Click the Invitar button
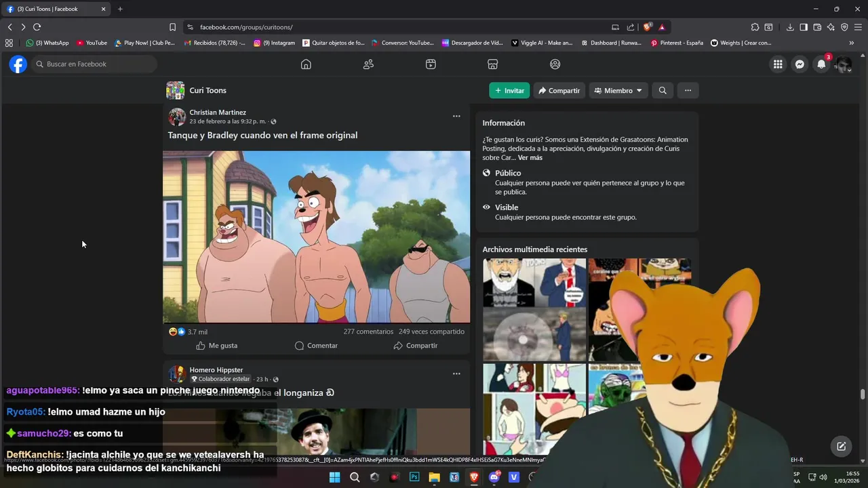 (509, 90)
